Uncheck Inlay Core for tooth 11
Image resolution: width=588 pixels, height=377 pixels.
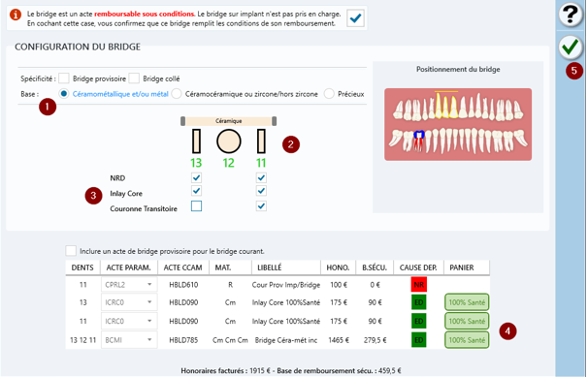(x=261, y=191)
